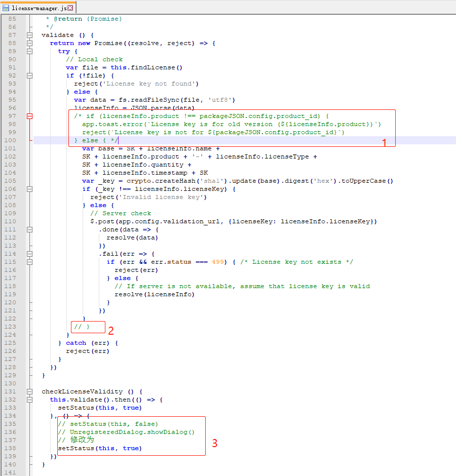Click the 'resolve(licenseInfo)' line
Viewport: 456px width, 476px height.
(x=155, y=295)
